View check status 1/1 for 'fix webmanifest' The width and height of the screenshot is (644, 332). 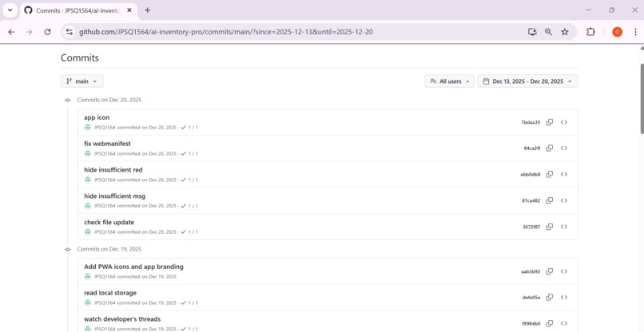point(189,154)
